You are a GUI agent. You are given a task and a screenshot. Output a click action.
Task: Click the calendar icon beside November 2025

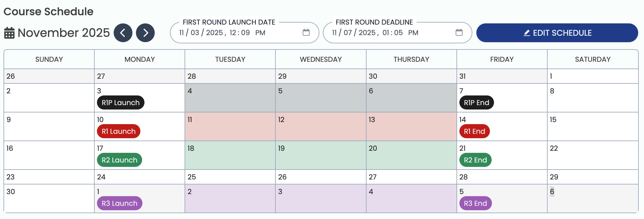pyautogui.click(x=10, y=33)
